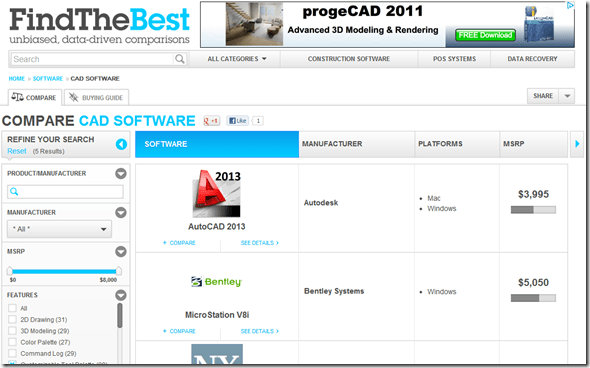
Task: Show more columns with the right arrow
Action: [x=577, y=144]
